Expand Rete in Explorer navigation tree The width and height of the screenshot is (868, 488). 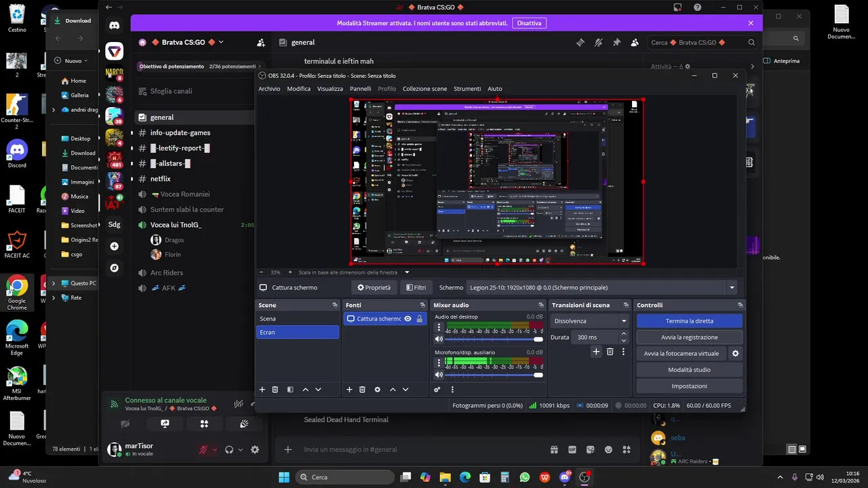coord(54,298)
